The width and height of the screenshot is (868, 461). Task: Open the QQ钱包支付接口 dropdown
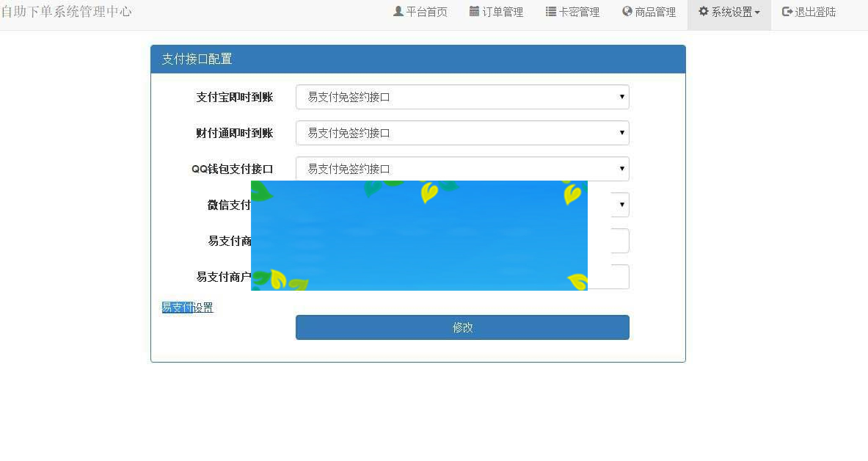click(621, 169)
